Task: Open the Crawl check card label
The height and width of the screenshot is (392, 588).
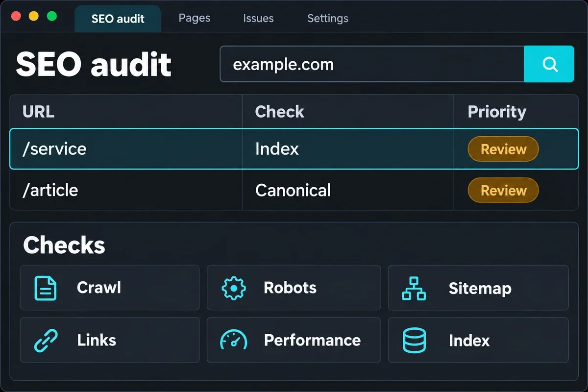Action: [99, 288]
